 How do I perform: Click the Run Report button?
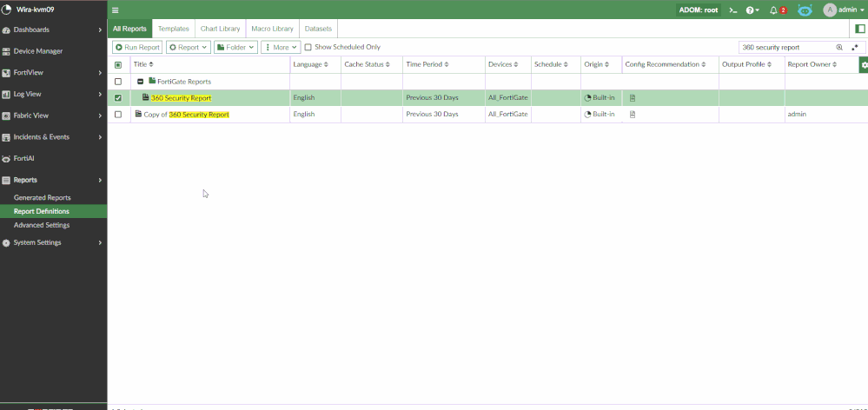137,48
